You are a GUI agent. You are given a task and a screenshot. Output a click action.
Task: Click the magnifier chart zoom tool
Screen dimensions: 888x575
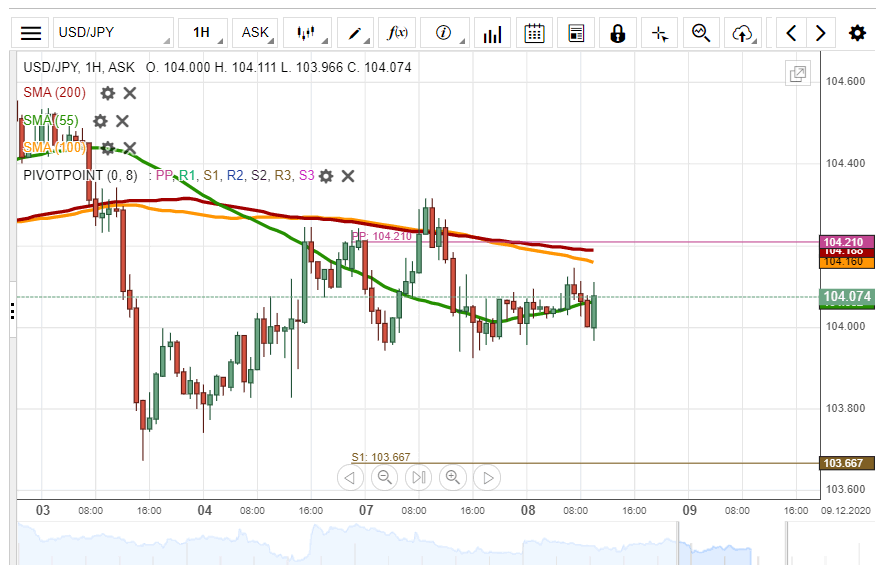coord(701,33)
